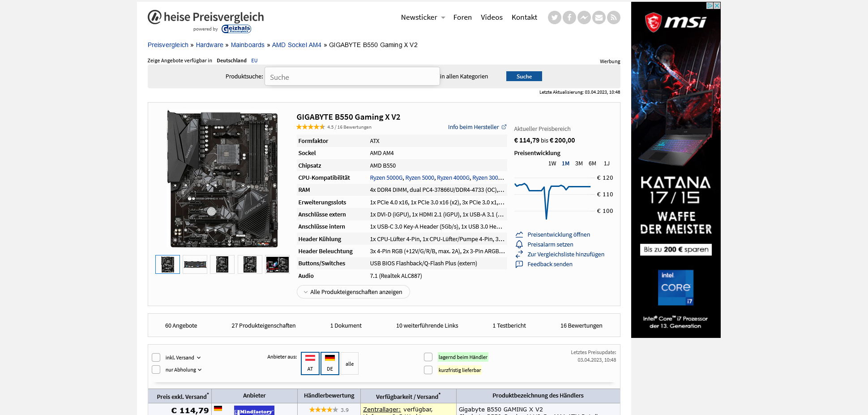Enable the inkl. Versand checkbox
This screenshot has height=415, width=868.
click(x=156, y=358)
